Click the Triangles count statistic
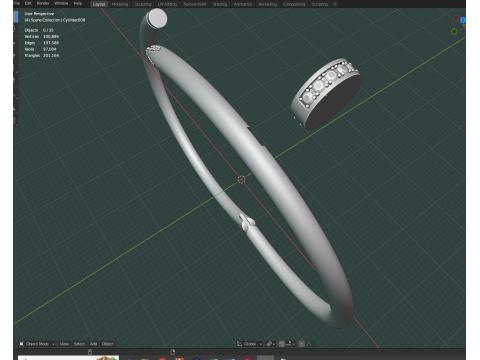480x360 pixels. pos(42,55)
